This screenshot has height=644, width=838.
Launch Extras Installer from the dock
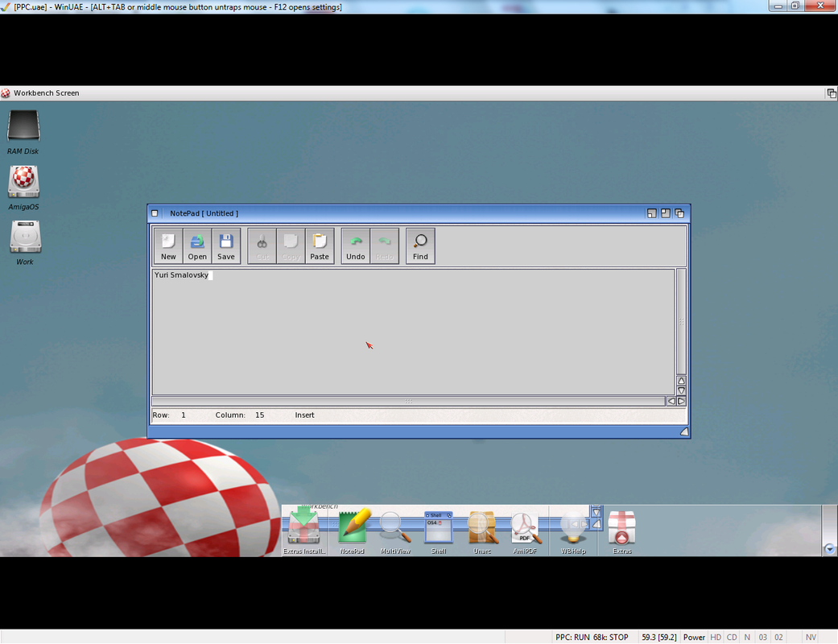pyautogui.click(x=303, y=530)
